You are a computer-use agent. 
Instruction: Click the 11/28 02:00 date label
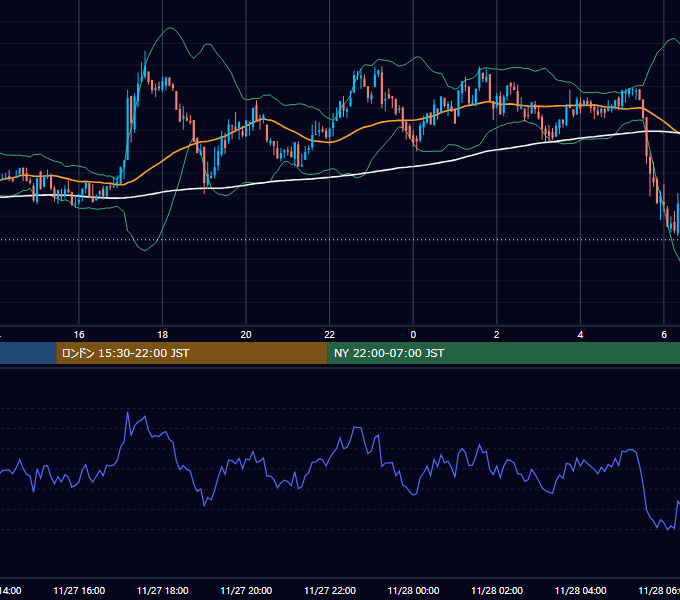click(497, 591)
